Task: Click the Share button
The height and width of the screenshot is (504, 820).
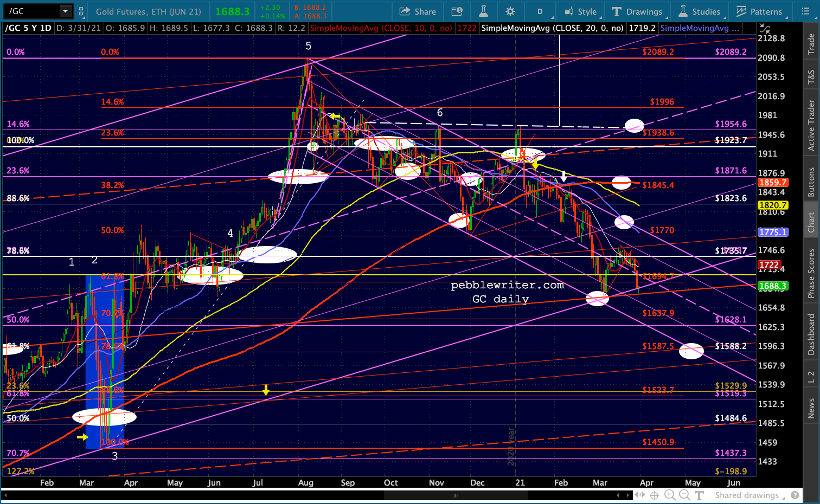Action: (418, 11)
